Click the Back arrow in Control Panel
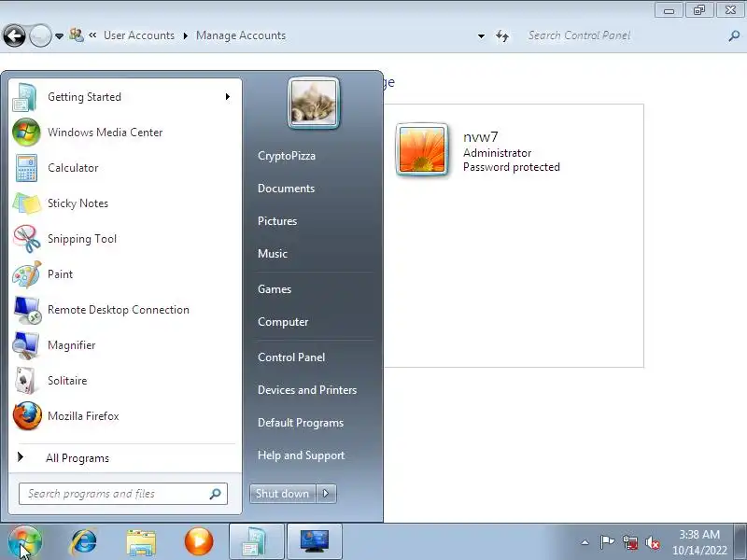Viewport: 747px width, 560px height. pos(14,35)
